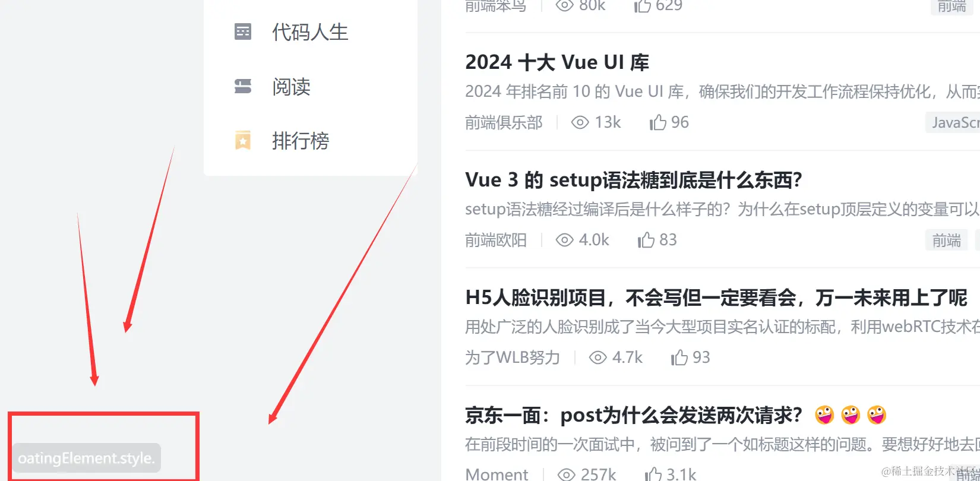The height and width of the screenshot is (481, 980).
Task: Click the eye view icon showing 13k
Action: [580, 122]
